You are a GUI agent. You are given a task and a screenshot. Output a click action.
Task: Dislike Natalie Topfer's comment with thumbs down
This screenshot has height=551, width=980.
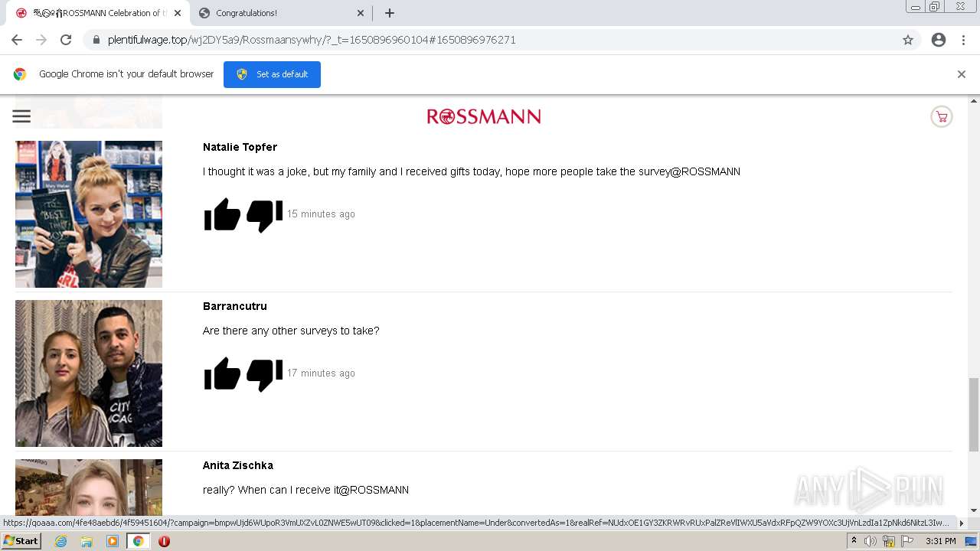point(264,216)
